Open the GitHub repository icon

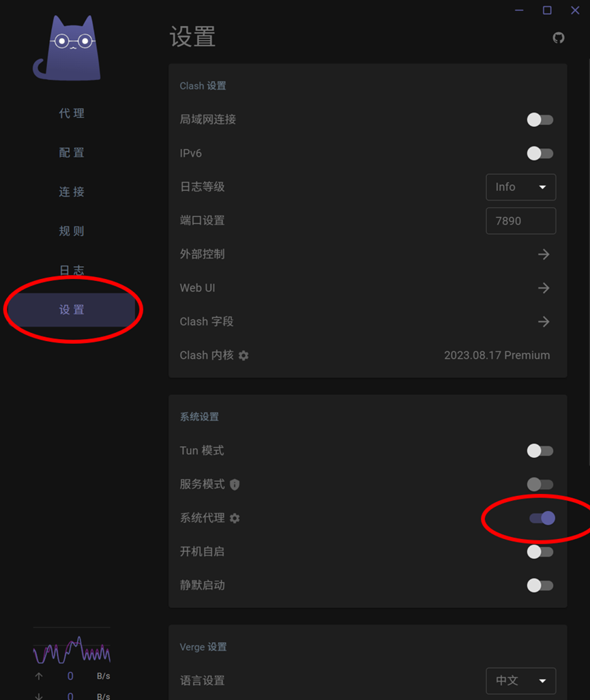pyautogui.click(x=559, y=38)
